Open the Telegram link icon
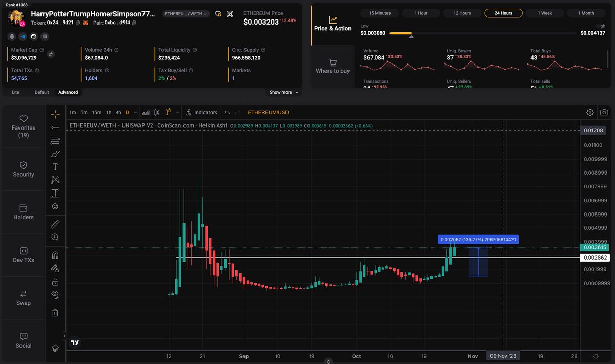Screen dimensions: 615x364 point(23,36)
